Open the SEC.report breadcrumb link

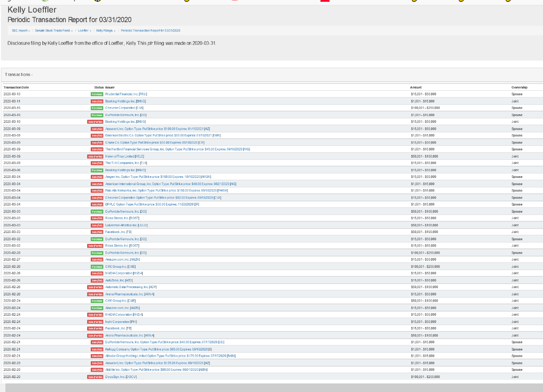coord(20,30)
